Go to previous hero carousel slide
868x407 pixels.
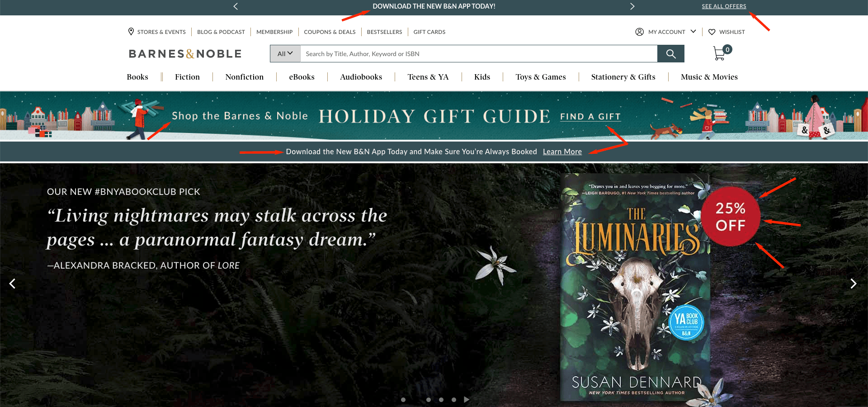tap(13, 284)
